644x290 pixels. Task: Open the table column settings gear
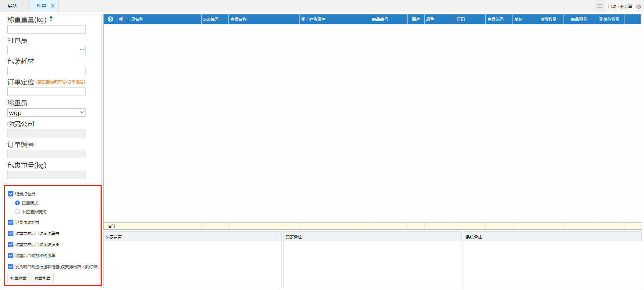click(110, 19)
